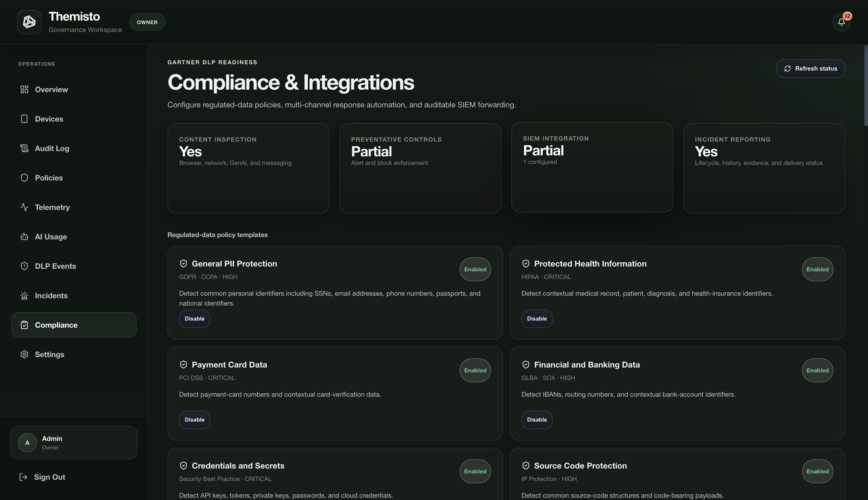Click shield icon beside Source Code Protection
868x500 pixels.
(x=526, y=465)
